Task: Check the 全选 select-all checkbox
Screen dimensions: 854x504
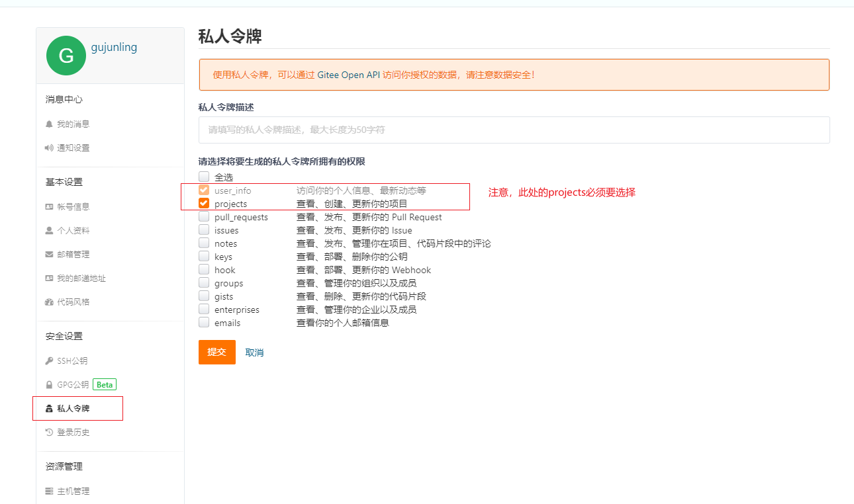Action: (x=203, y=177)
